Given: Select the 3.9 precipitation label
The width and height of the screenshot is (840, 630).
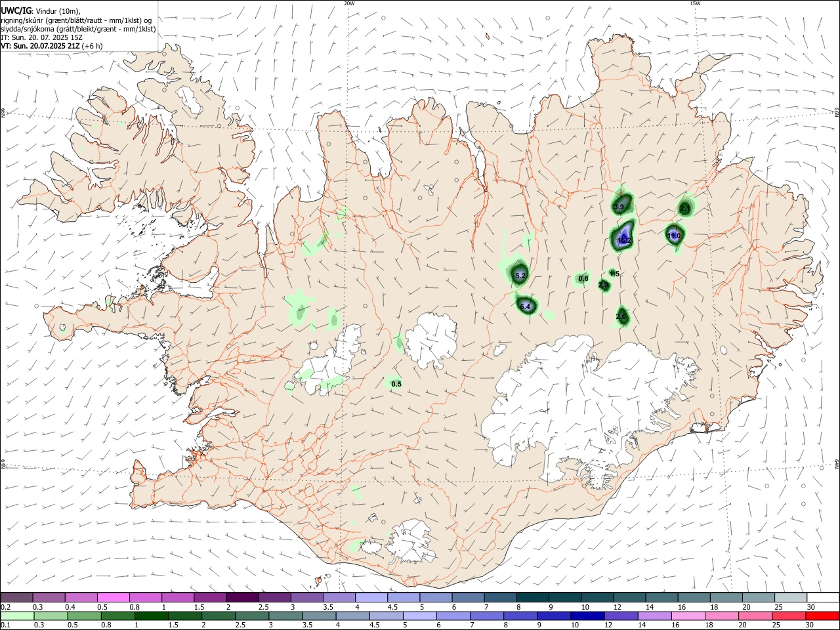Looking at the screenshot, I should click(618, 207).
